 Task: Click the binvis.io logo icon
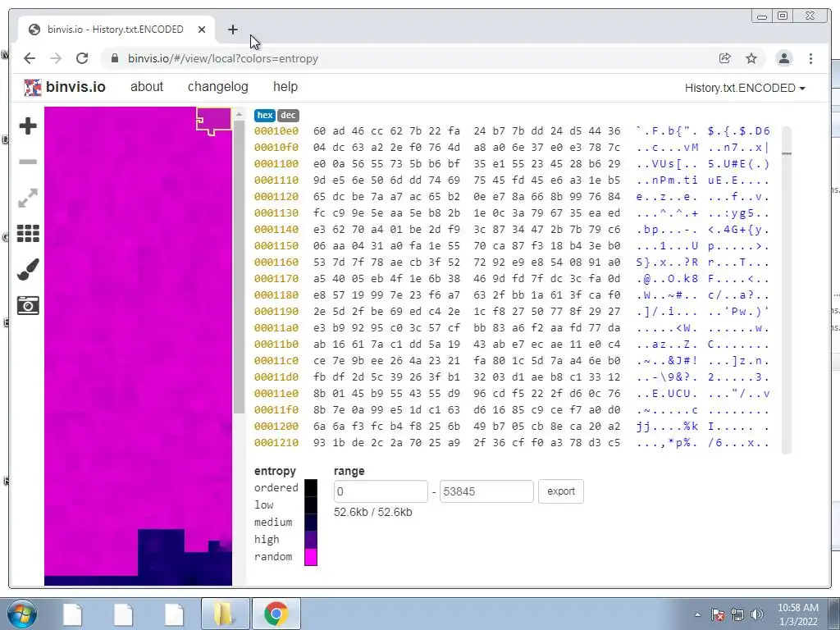click(33, 87)
